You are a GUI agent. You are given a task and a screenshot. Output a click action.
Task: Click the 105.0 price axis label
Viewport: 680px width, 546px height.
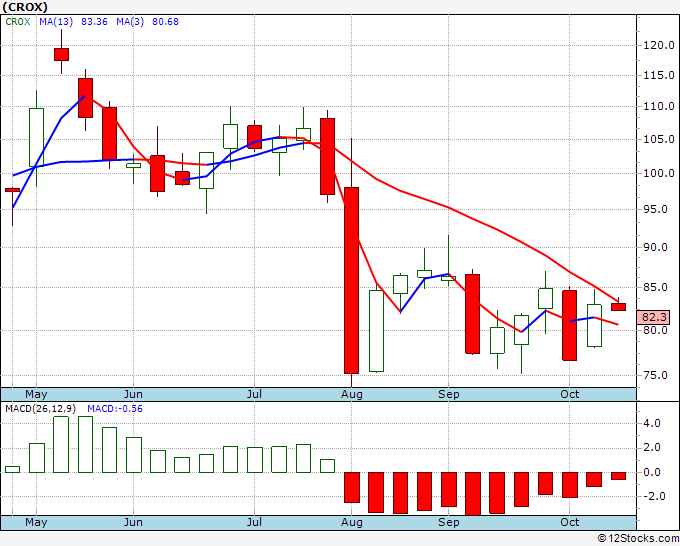pyautogui.click(x=659, y=139)
